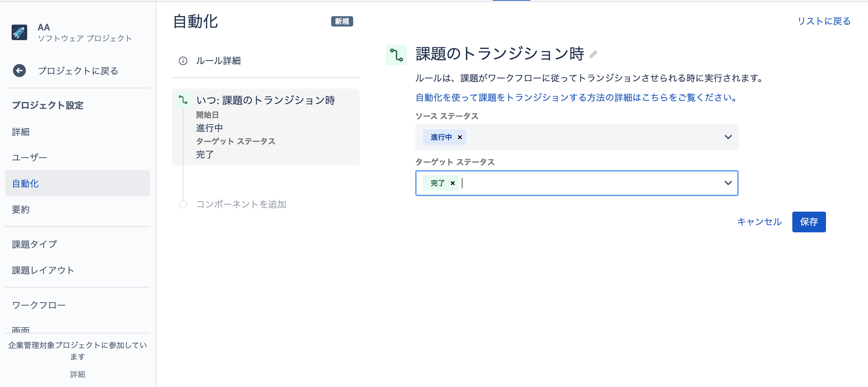The width and height of the screenshot is (868, 387).
Task: Click the back arrow beside プロジェクトに戻る
Action: coord(19,71)
